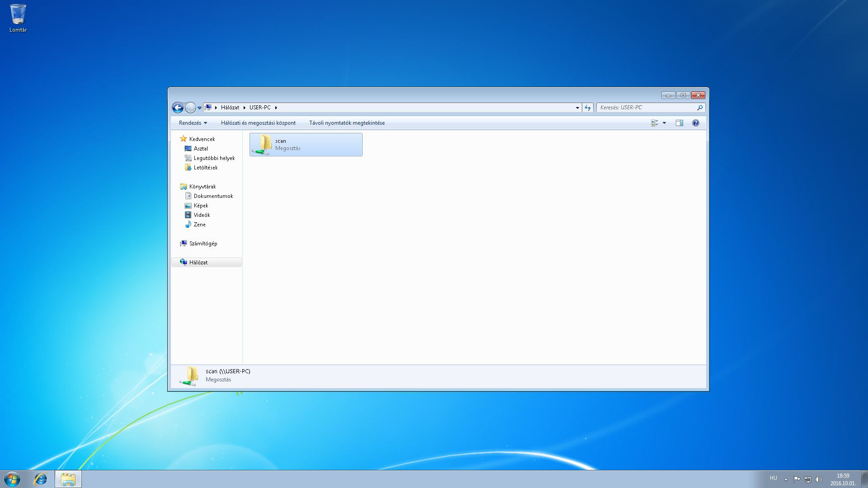Change the view with the view icon
The image size is (868, 488).
click(655, 123)
